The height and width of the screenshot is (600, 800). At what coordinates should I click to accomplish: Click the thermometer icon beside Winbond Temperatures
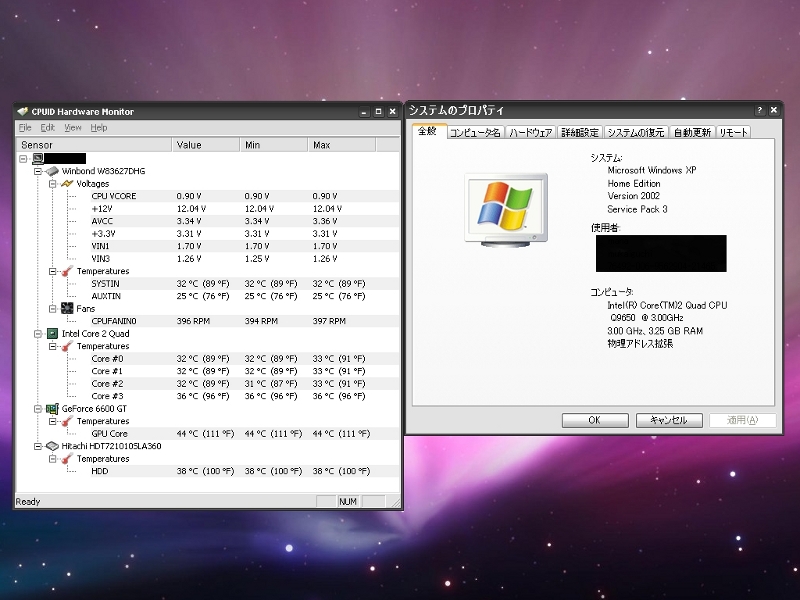(x=67, y=271)
